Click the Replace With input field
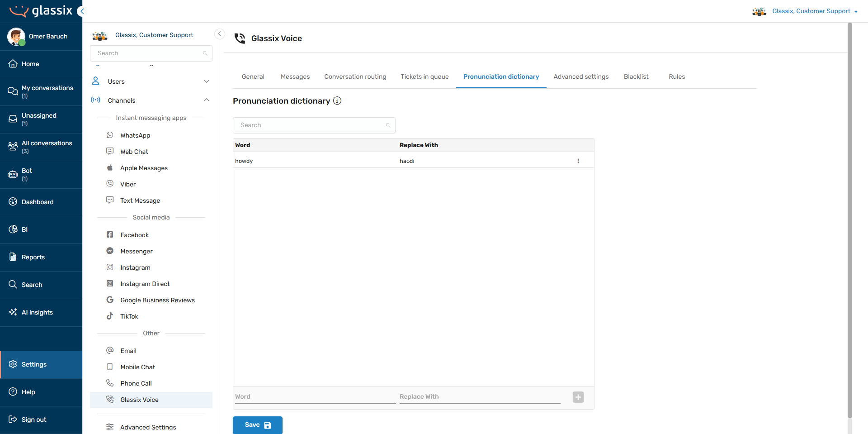 coord(480,397)
